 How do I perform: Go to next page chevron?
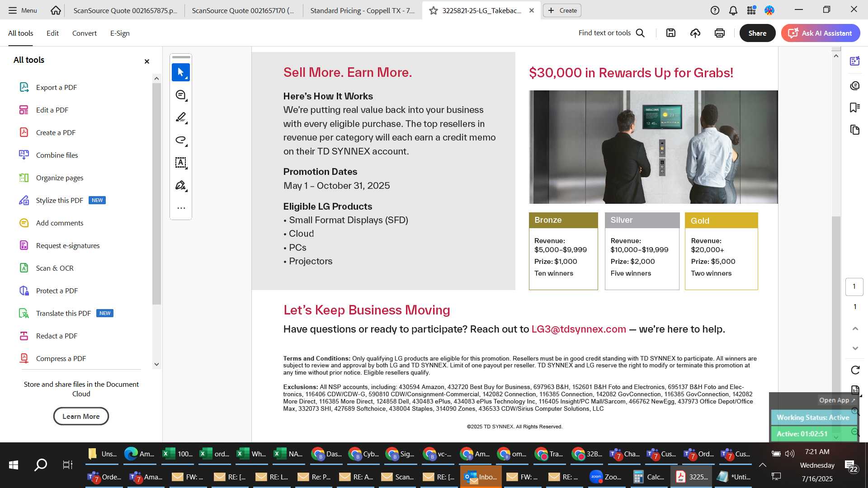pyautogui.click(x=855, y=348)
